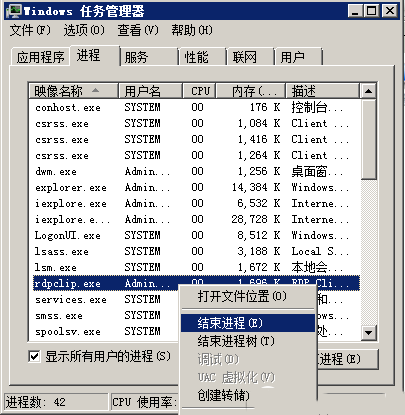Click the Local S... description cell
Screen dimensions: 405x415
[x=320, y=251]
